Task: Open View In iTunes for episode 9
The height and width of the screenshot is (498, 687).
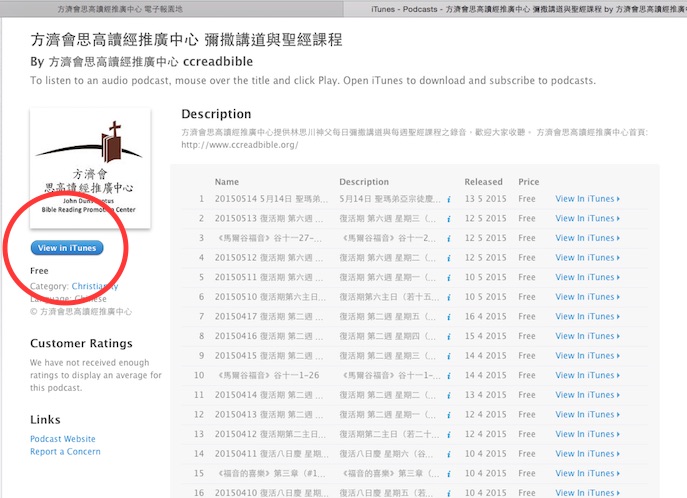Action: [588, 356]
